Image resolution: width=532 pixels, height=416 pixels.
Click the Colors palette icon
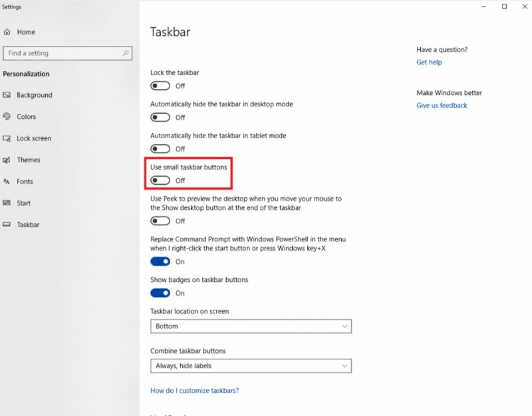tap(7, 117)
